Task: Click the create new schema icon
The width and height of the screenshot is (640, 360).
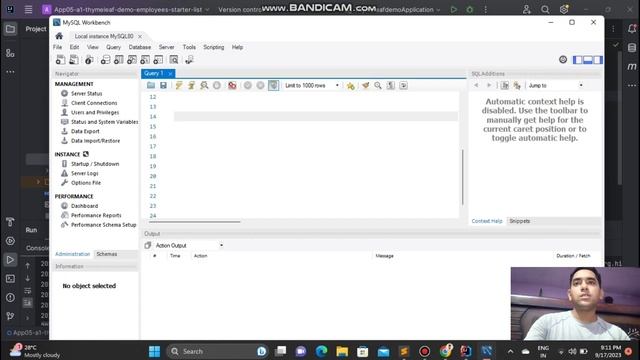Action: point(105,60)
